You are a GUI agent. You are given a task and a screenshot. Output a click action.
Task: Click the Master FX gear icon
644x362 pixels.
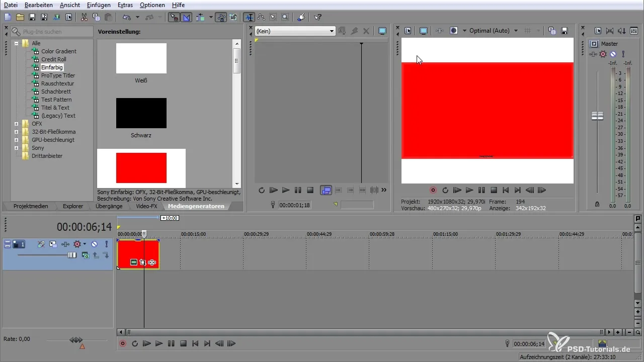coord(603,54)
